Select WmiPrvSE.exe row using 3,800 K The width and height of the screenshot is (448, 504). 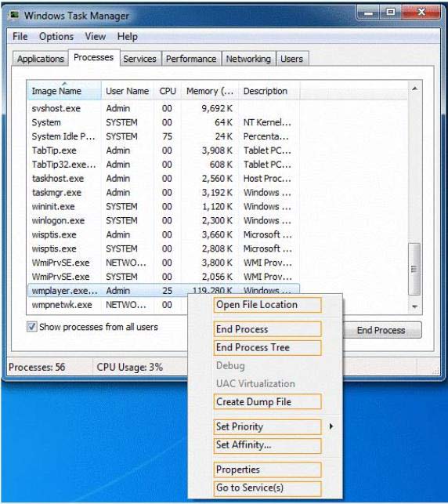coord(163,263)
